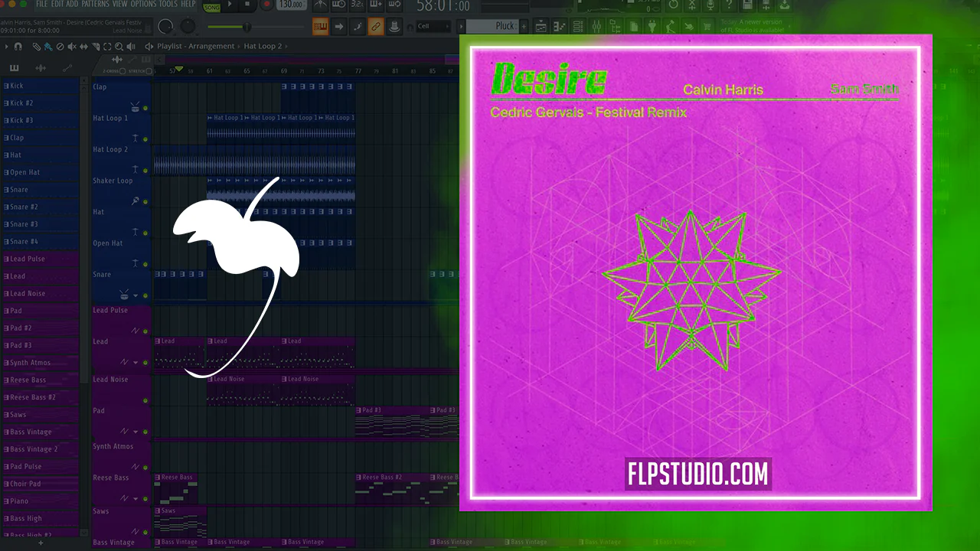The image size is (980, 551).
Task: Click the orange chain link icon
Action: coord(375,27)
